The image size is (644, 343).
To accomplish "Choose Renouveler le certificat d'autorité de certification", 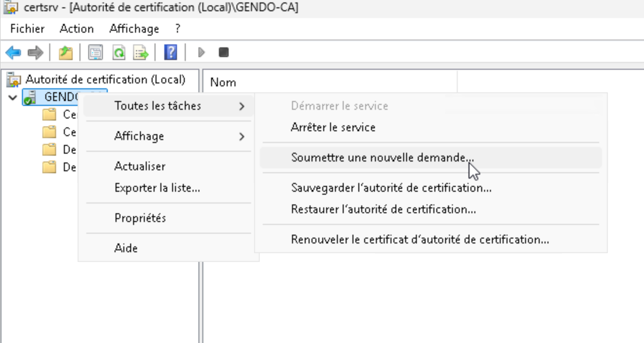I will pyautogui.click(x=420, y=240).
